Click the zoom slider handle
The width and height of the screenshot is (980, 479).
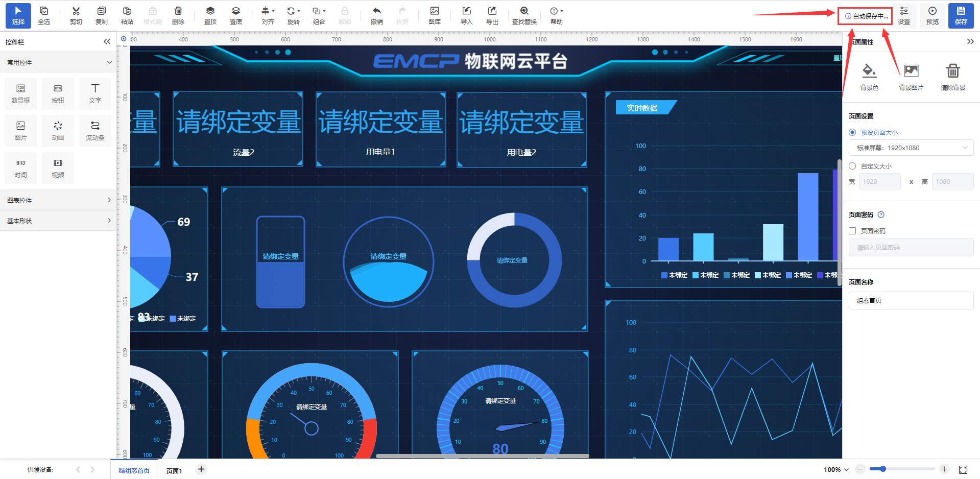pyautogui.click(x=882, y=469)
